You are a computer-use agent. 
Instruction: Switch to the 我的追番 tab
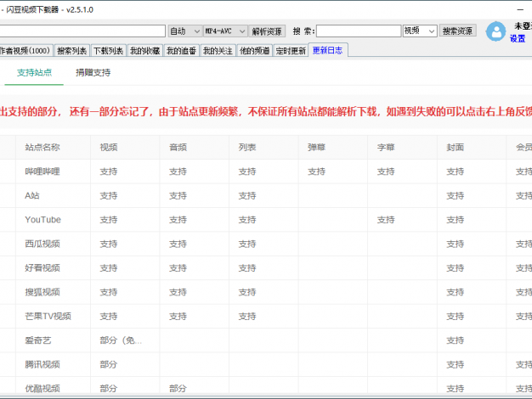[x=181, y=51]
